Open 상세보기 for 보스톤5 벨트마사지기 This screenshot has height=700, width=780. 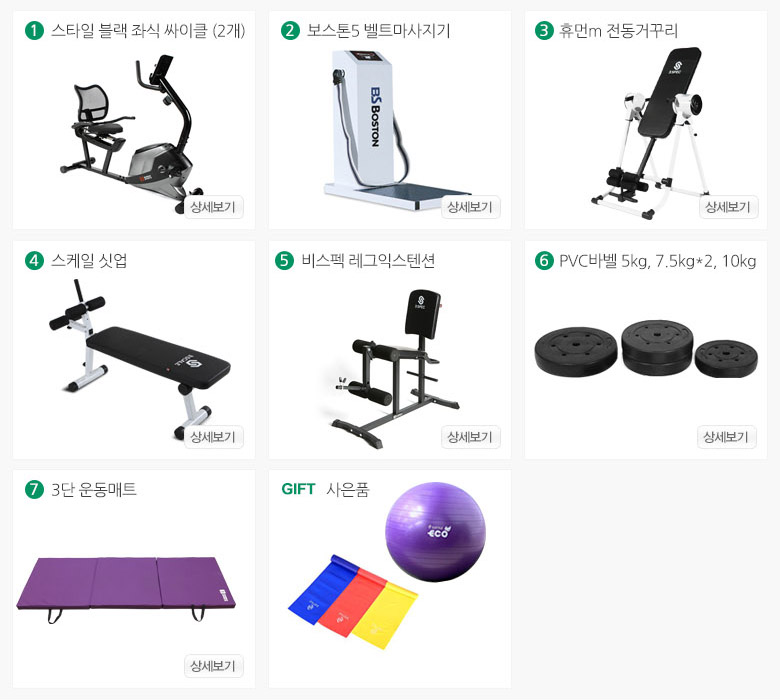(470, 207)
